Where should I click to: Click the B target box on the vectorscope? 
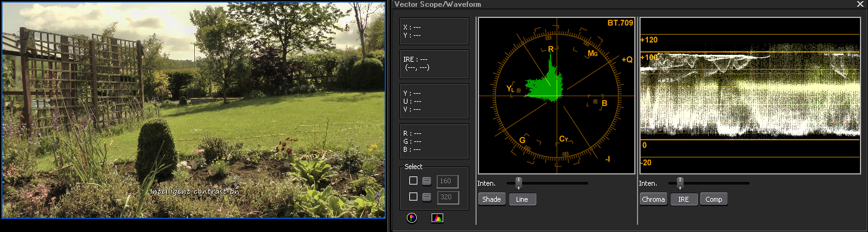pyautogui.click(x=596, y=101)
